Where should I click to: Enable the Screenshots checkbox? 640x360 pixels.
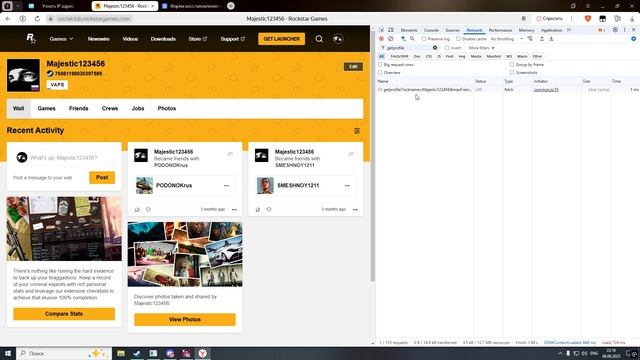[x=512, y=72]
